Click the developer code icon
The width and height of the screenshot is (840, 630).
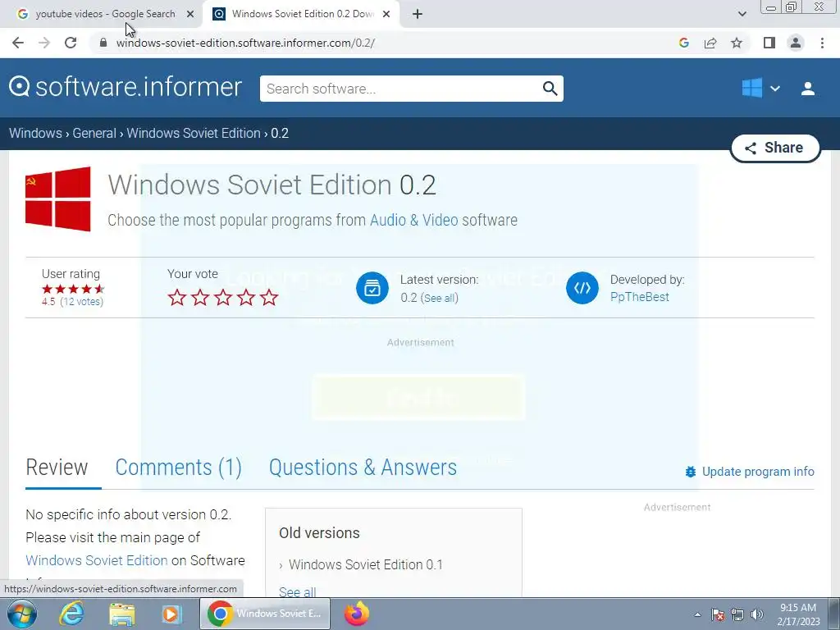pyautogui.click(x=582, y=288)
